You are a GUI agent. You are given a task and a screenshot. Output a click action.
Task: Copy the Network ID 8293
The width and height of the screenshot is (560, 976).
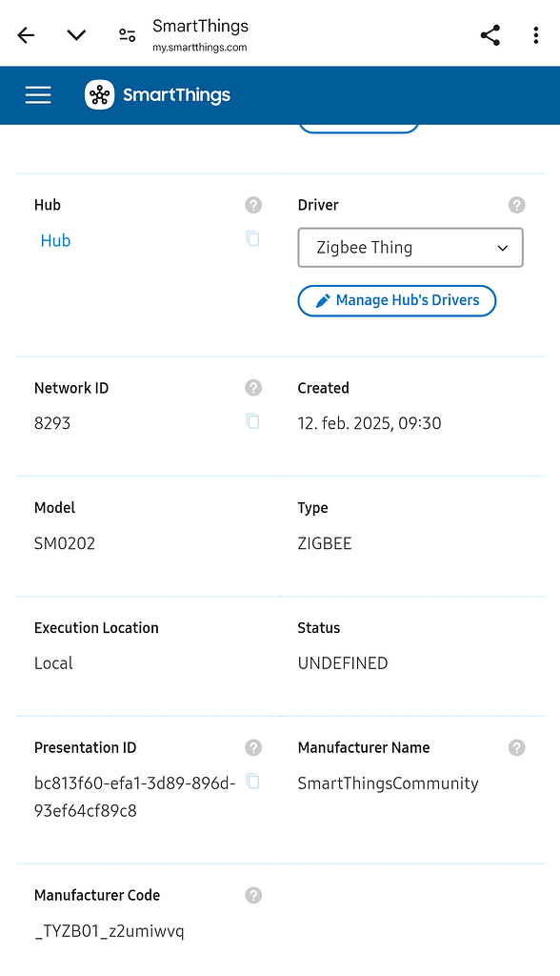252,422
